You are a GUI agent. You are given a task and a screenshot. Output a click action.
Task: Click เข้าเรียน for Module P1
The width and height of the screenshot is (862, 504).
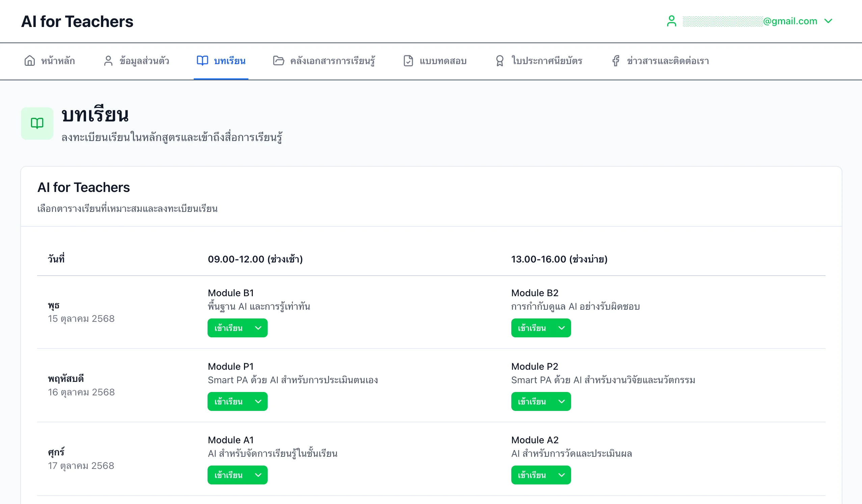(x=228, y=401)
